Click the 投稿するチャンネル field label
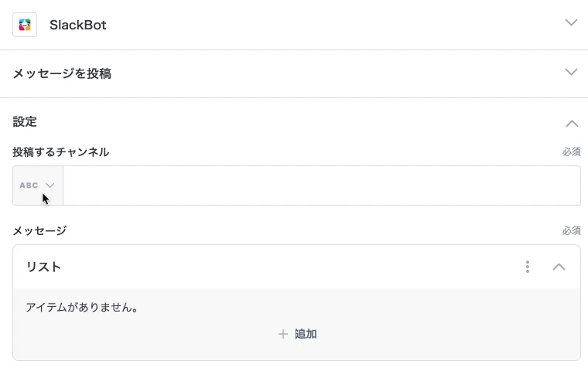The image size is (588, 368). pos(61,152)
